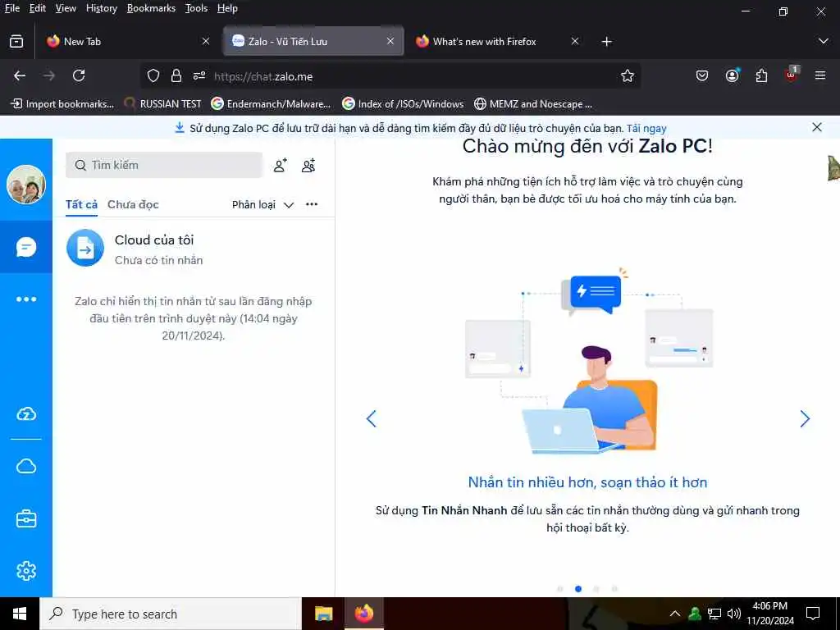This screenshot has width=840, height=630.
Task: Select the second active carousel dot
Action: pyautogui.click(x=578, y=589)
